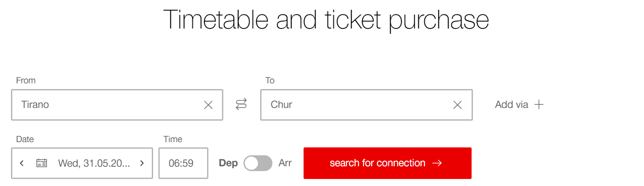Clear the Chur destination field
Viewport: 644px width, 186px height.
coord(458,105)
